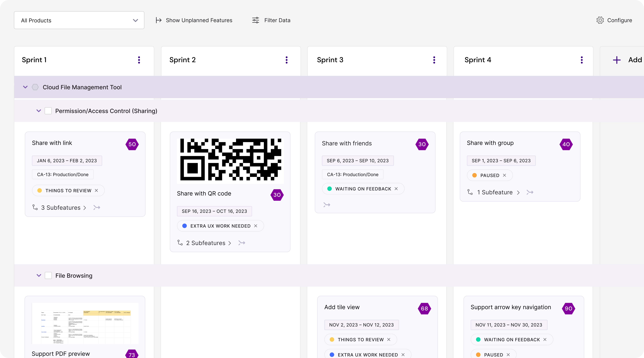
Task: Remove PAUSED tag on Share with group
Action: click(504, 175)
